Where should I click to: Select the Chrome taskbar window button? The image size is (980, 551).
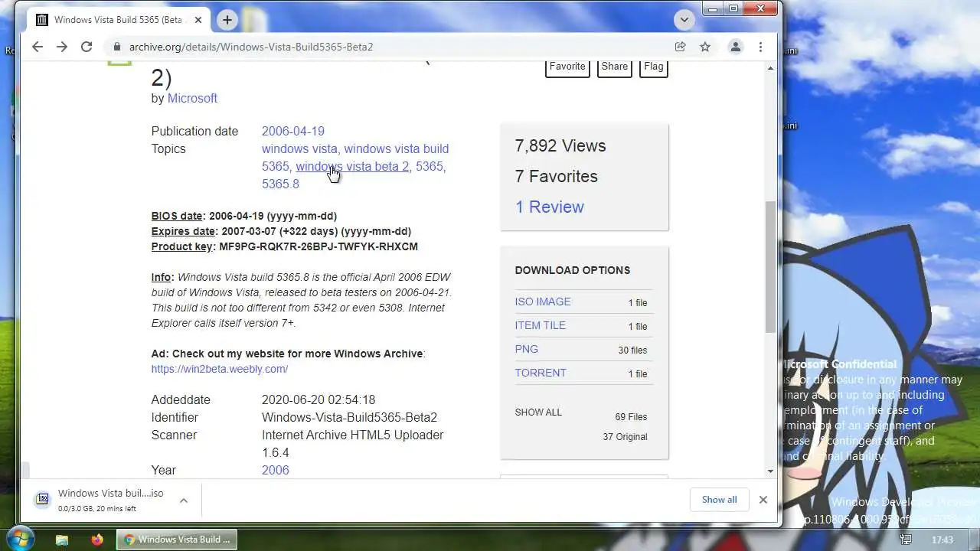(x=177, y=540)
